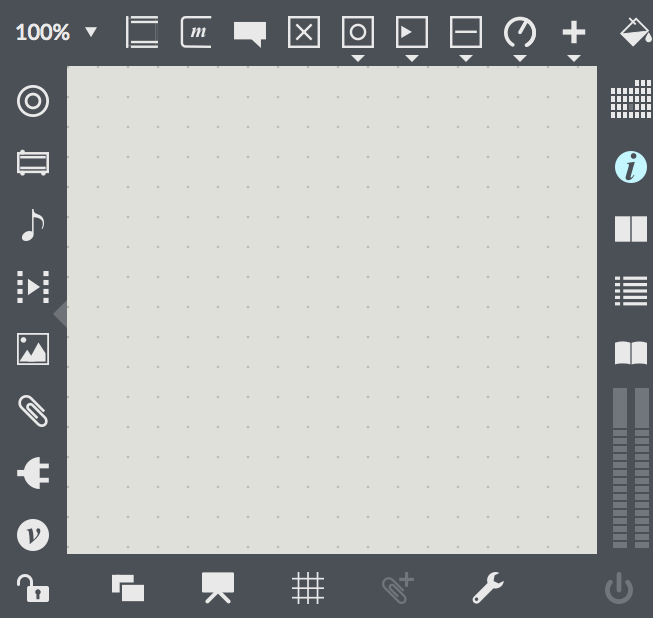Viewport: 653px width, 618px height.
Task: Toggle the grid display
Action: click(308, 588)
